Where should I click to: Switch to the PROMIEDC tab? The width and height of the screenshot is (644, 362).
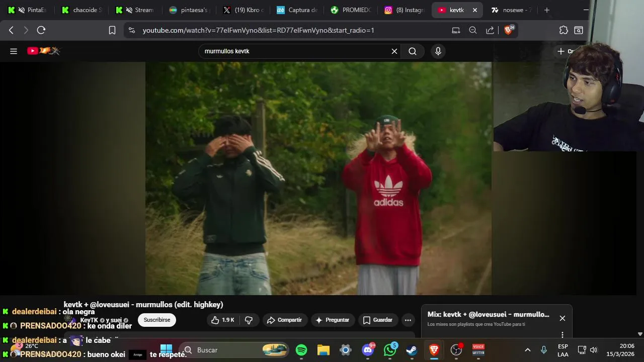pyautogui.click(x=351, y=10)
